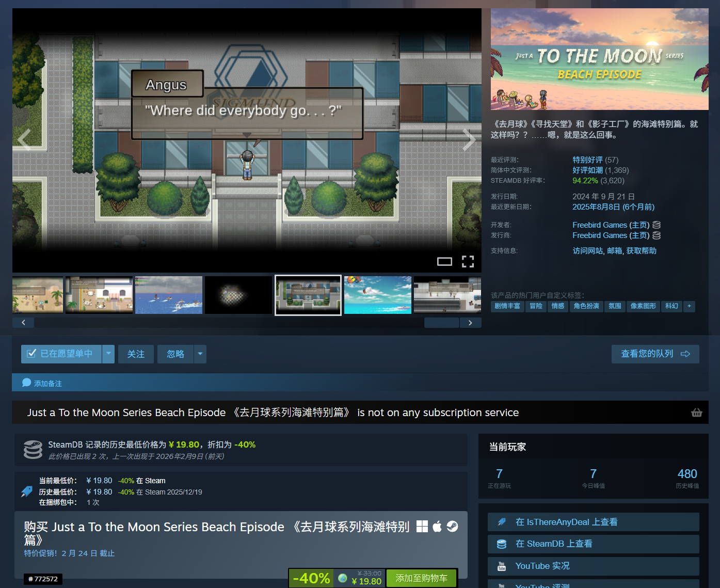The width and height of the screenshot is (720, 588).
Task: Select the parasailing ocean screenshot thumbnail
Action: click(x=377, y=295)
